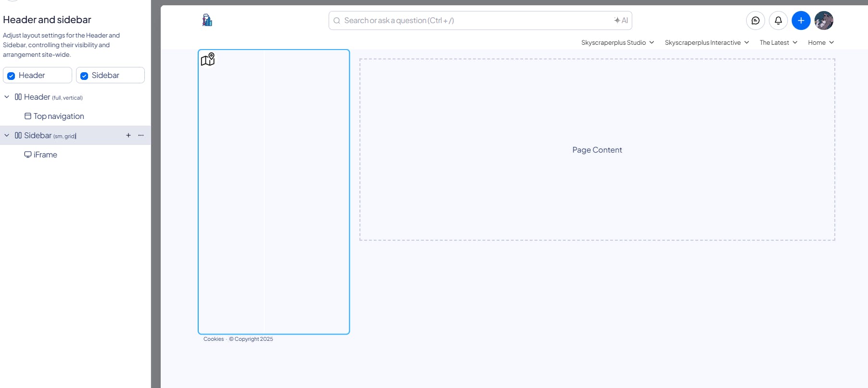Click the Cookies footer link
The height and width of the screenshot is (388, 868).
[214, 339]
